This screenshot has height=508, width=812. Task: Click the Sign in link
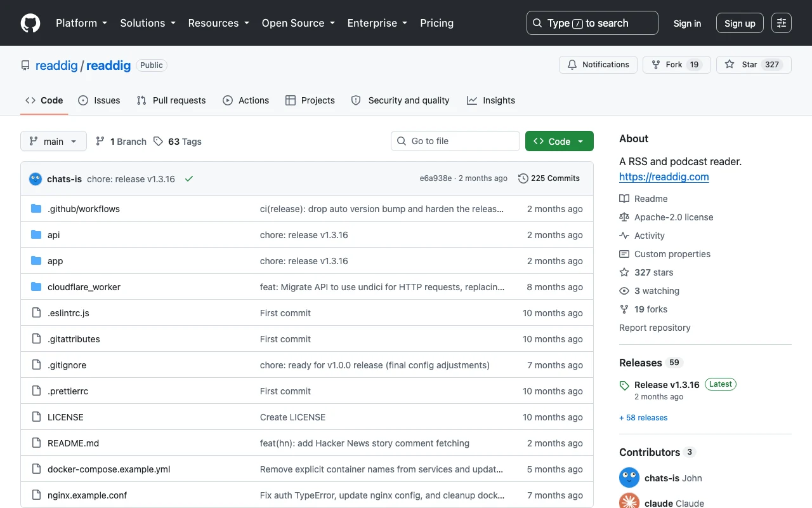tap(687, 23)
